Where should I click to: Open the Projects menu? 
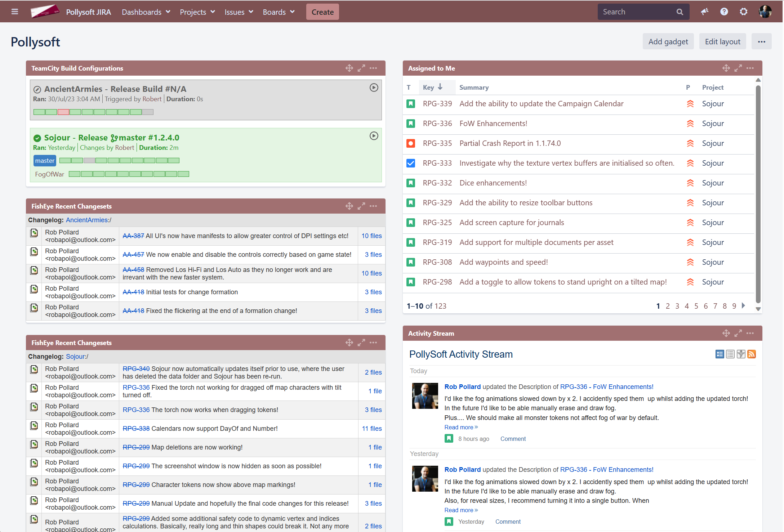[197, 12]
